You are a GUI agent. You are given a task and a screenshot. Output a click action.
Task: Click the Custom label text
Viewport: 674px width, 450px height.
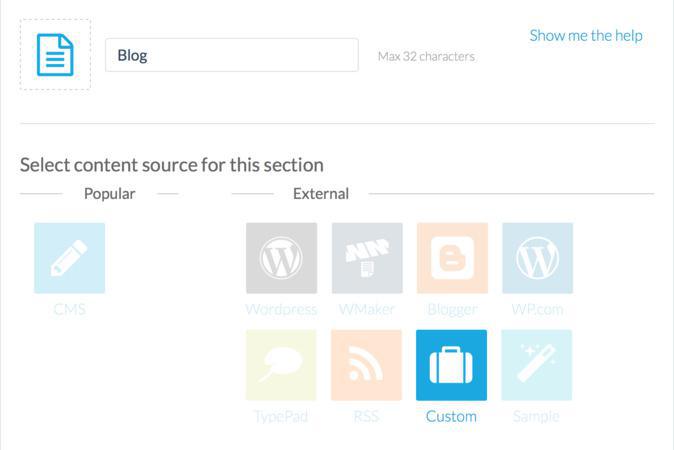coord(452,416)
